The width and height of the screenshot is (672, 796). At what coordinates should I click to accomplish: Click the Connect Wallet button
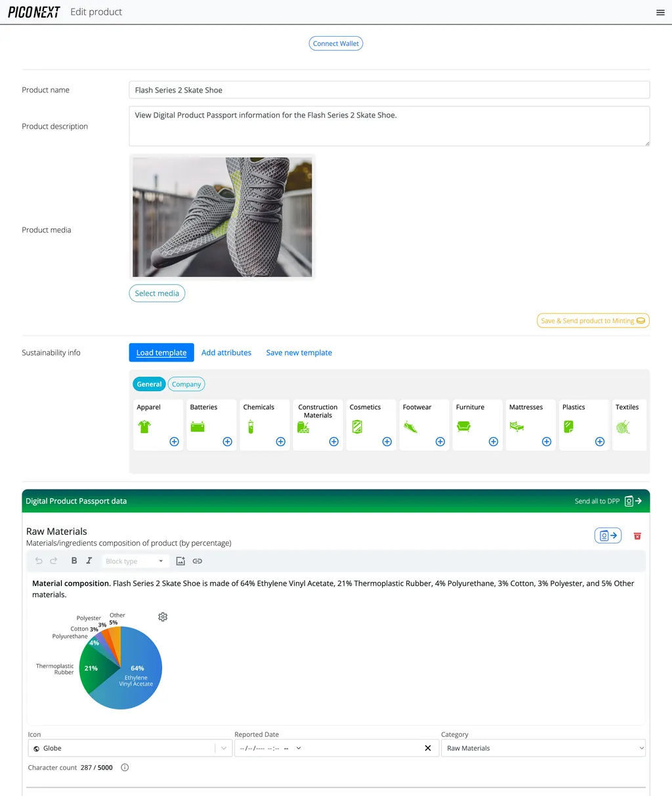pyautogui.click(x=335, y=43)
